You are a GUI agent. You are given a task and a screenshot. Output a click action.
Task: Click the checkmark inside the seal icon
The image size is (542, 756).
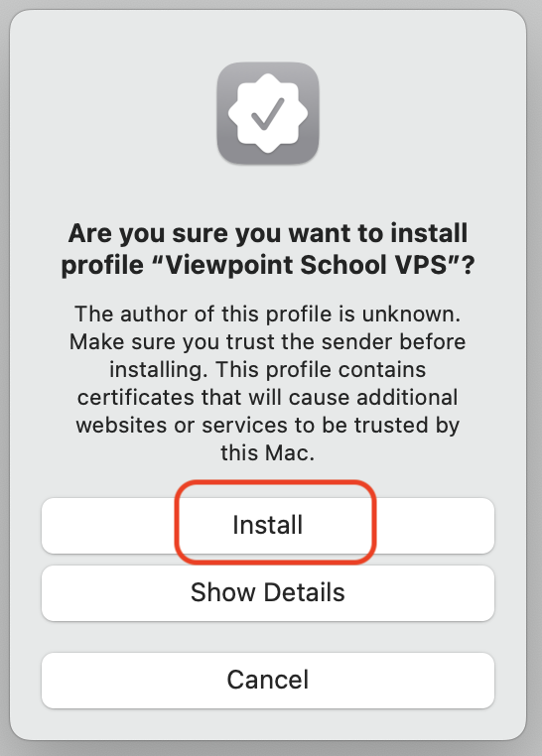click(x=268, y=114)
